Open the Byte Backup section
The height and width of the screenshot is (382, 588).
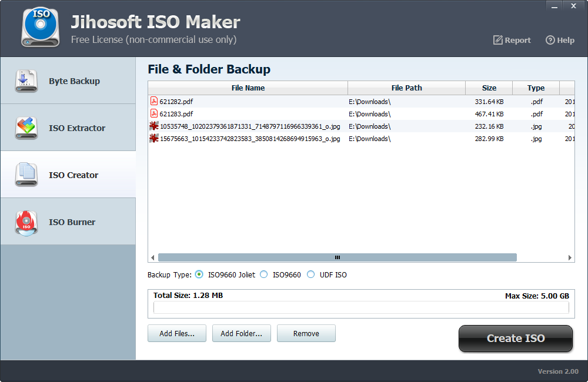click(68, 81)
